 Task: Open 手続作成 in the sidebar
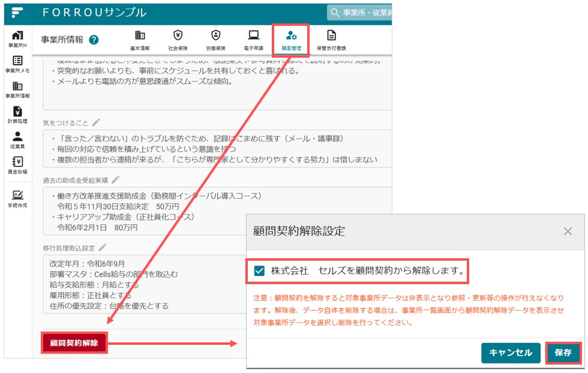click(x=17, y=199)
